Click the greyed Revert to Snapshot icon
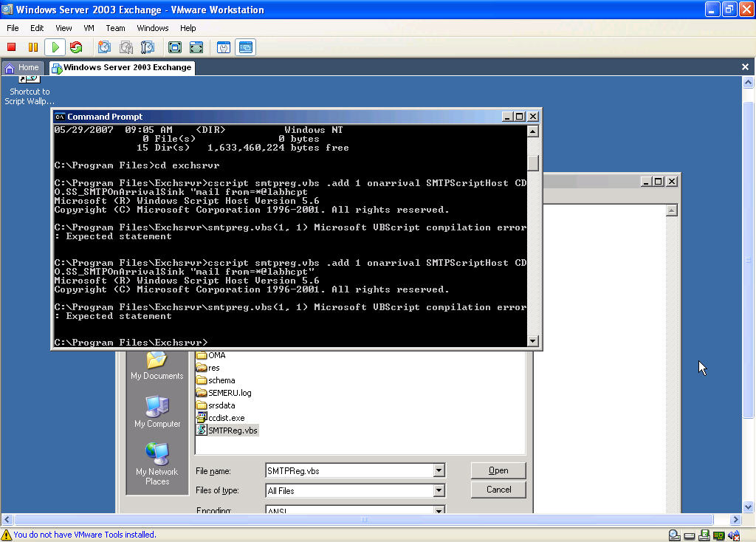The image size is (756, 542). tap(126, 47)
